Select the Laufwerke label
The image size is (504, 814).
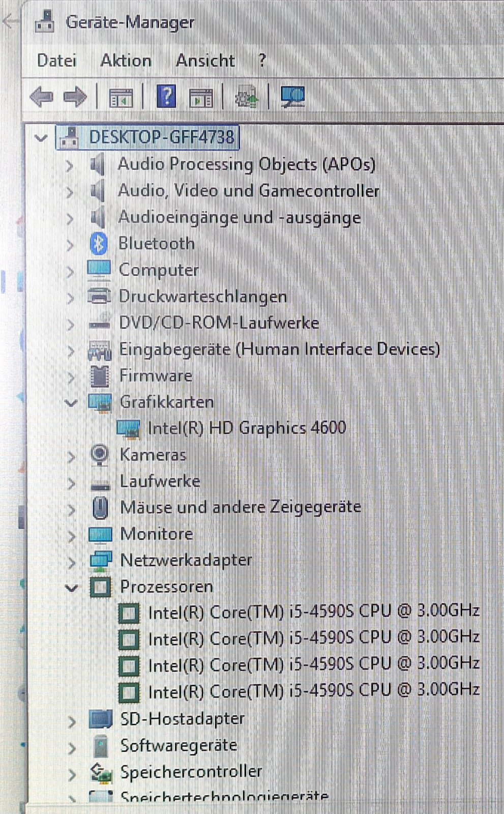(x=160, y=481)
